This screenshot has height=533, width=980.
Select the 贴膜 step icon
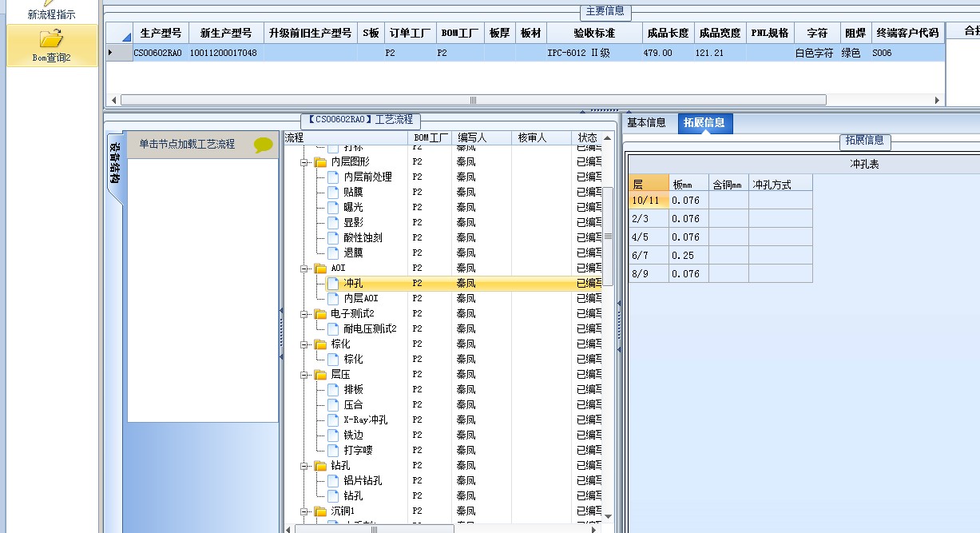point(333,192)
